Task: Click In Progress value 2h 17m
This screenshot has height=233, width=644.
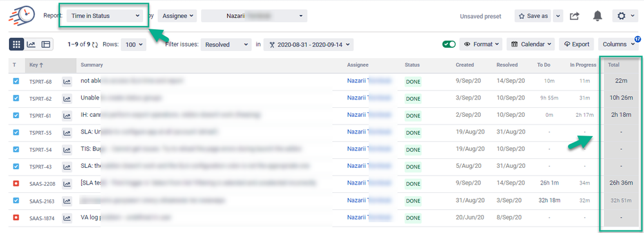Action: pos(585,115)
